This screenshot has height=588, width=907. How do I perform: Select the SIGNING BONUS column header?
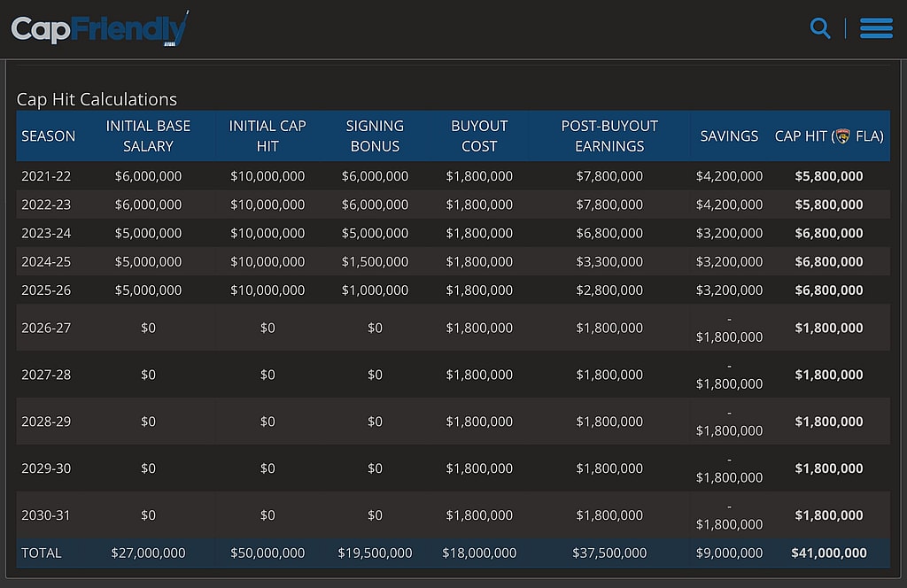click(375, 136)
